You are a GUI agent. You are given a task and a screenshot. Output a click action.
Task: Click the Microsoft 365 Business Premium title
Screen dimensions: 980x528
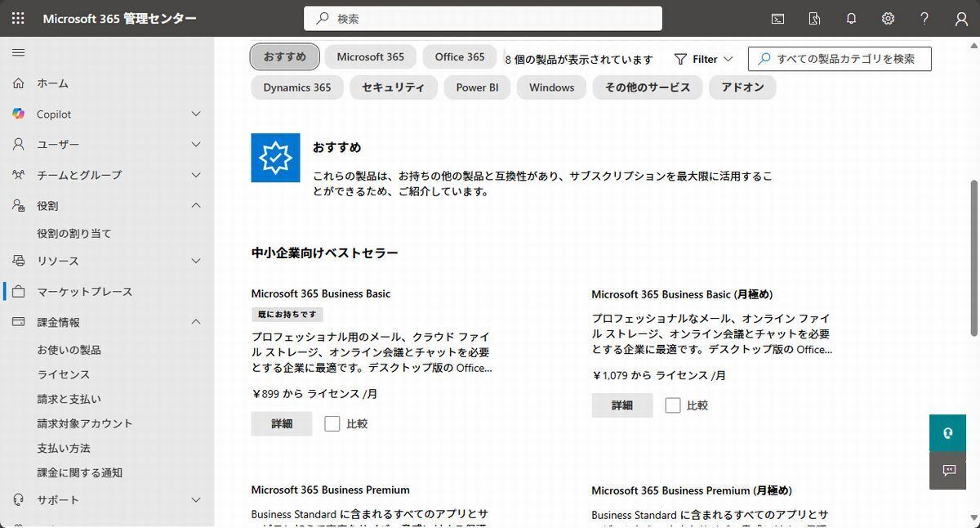coord(331,490)
